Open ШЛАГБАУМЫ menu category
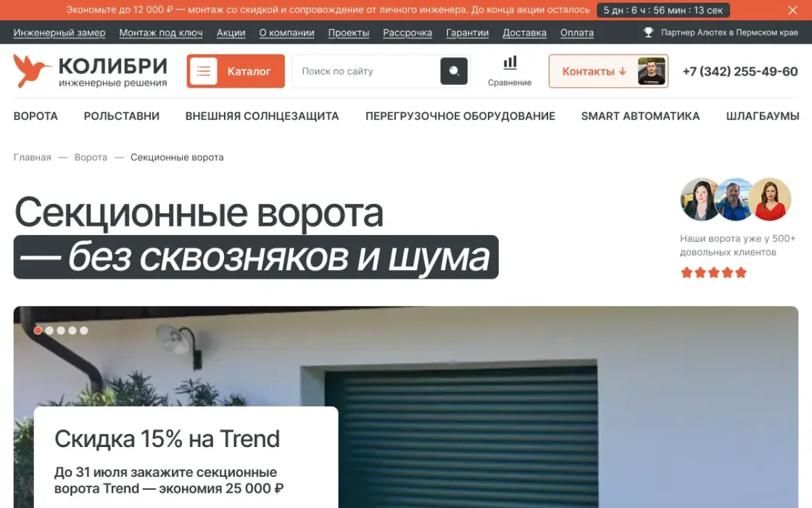The height and width of the screenshot is (508, 812). click(x=763, y=116)
